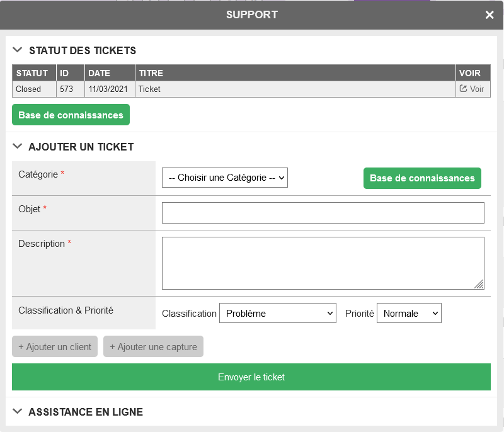Select the Closed ticket row status cell

[x=34, y=89]
